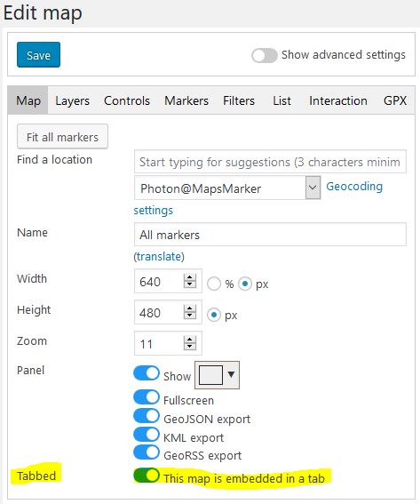The height and width of the screenshot is (504, 420).
Task: Click the Fit all markers button
Action: [x=63, y=137]
